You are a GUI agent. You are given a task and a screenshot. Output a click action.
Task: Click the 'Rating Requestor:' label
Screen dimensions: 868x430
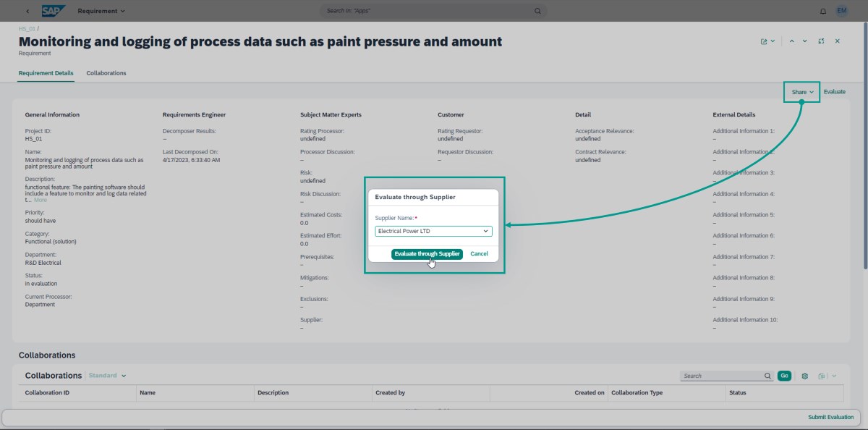coord(460,131)
